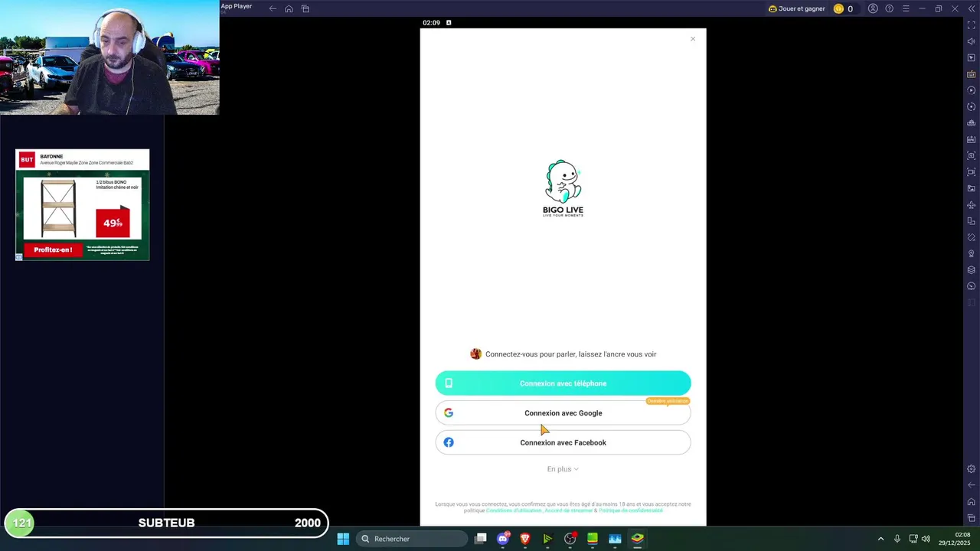Take a screenshot via sidebar icon
The height and width of the screenshot is (551, 980).
tap(972, 155)
